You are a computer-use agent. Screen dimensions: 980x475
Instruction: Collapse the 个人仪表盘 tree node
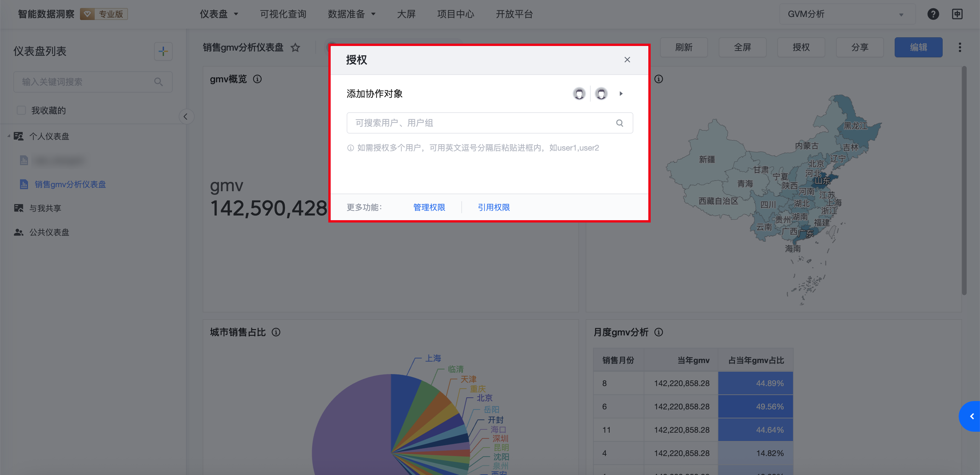coord(8,136)
